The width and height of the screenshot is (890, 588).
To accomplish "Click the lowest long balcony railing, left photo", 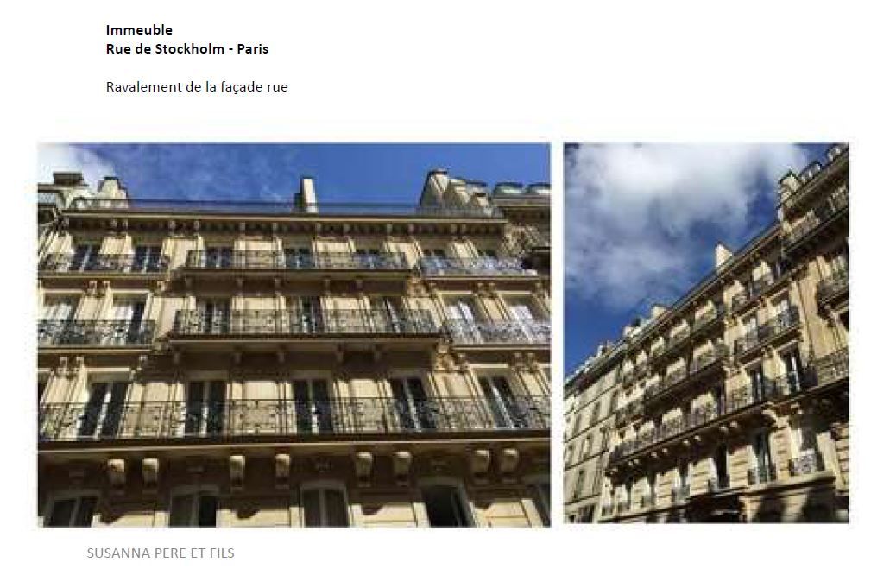I will tap(294, 417).
